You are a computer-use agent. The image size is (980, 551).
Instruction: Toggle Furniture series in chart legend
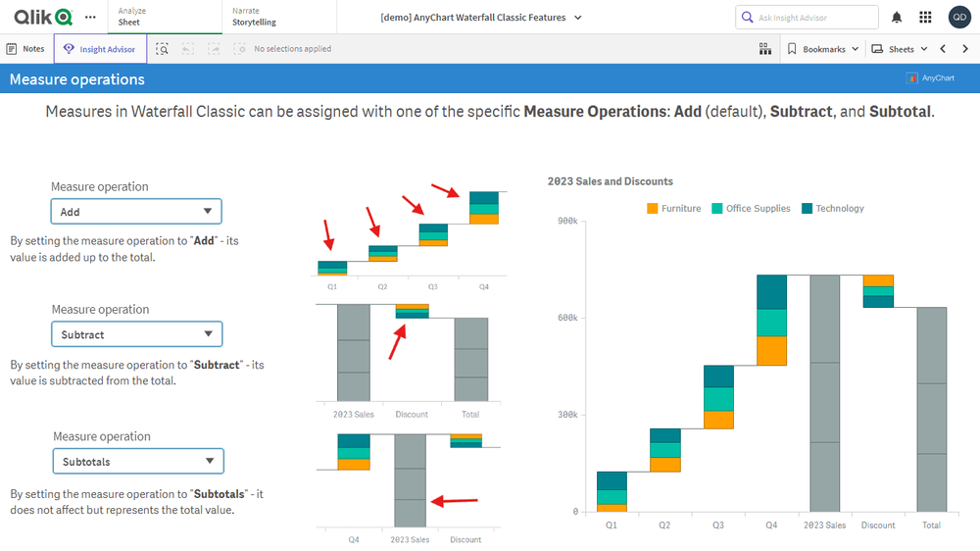click(x=673, y=209)
